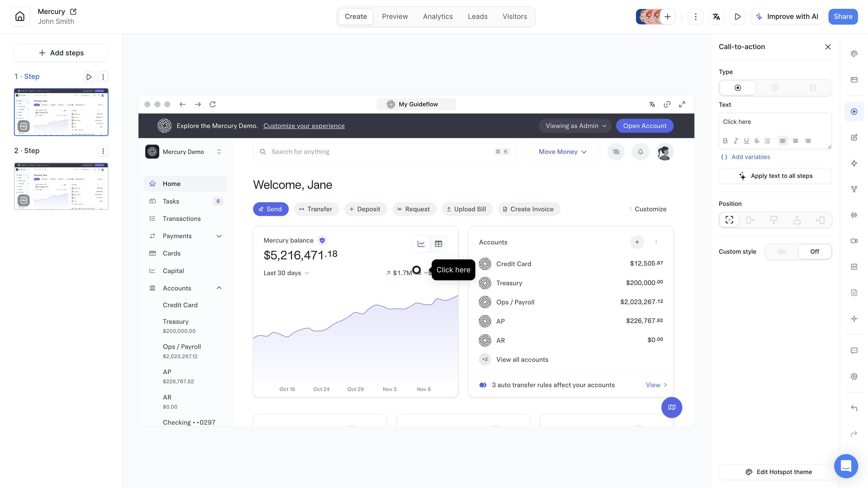The image size is (868, 488).
Task: Click the translate language icon in top toolbar
Action: click(716, 17)
